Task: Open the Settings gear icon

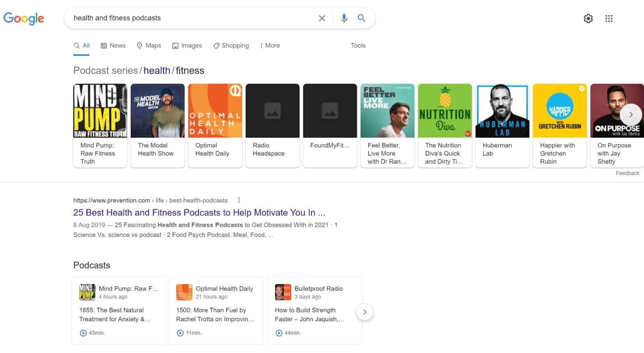Action: pos(588,19)
